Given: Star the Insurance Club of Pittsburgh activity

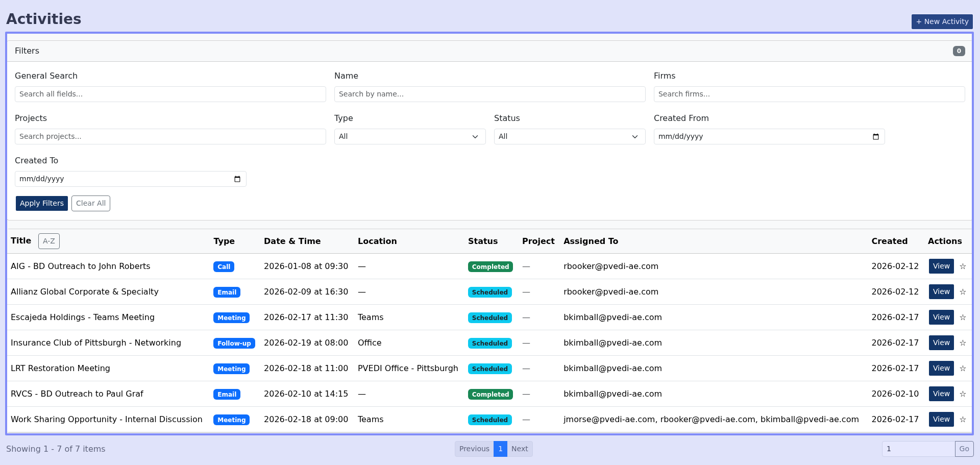Looking at the screenshot, I should pos(963,343).
